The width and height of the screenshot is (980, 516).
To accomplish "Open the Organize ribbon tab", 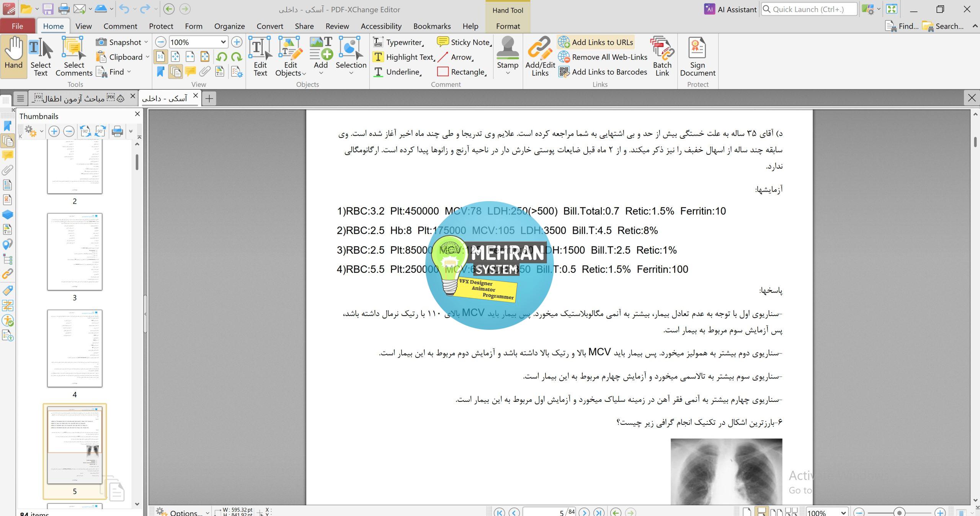I will [x=229, y=26].
